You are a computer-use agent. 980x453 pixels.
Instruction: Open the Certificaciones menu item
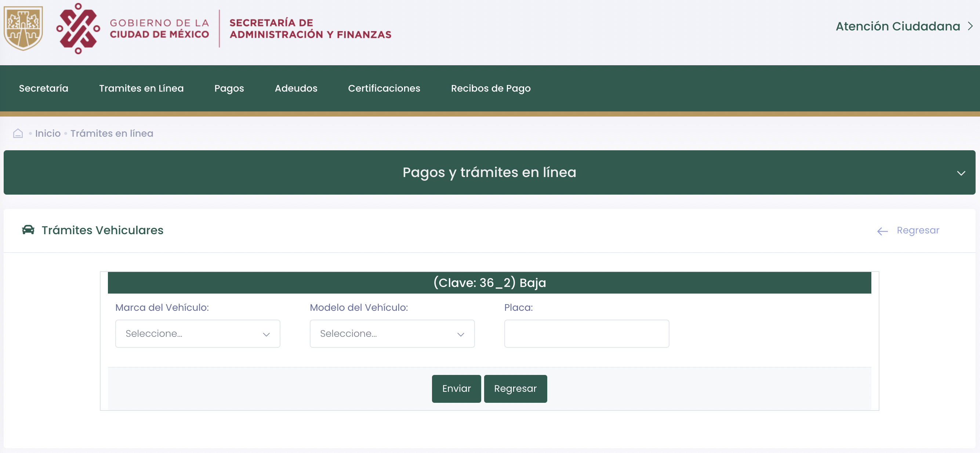coord(384,88)
